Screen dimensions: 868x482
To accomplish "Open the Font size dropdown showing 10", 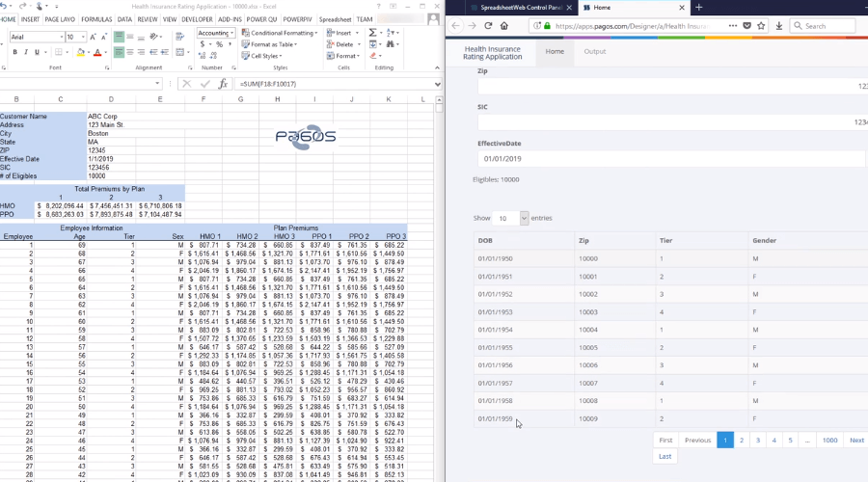I will pos(83,37).
